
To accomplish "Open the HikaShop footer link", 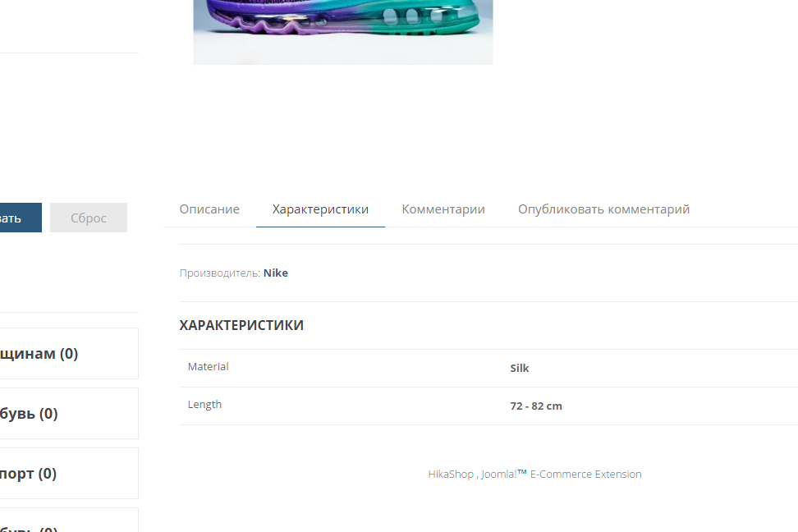I will 451,474.
